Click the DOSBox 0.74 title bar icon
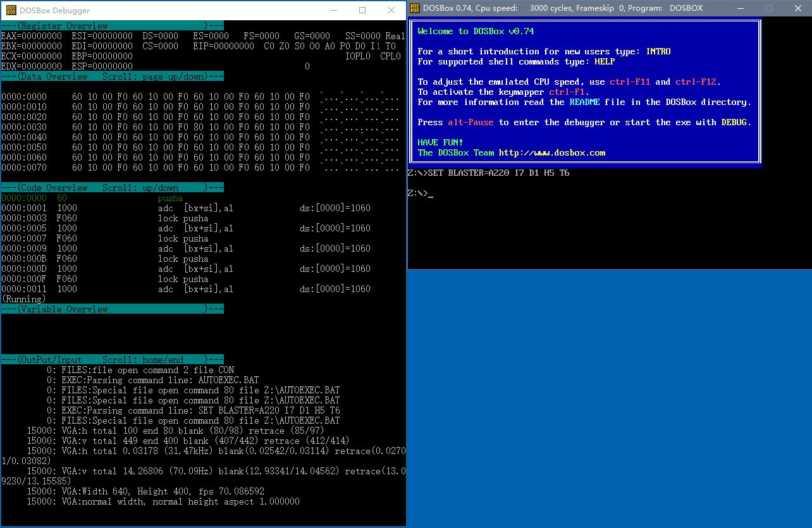The width and height of the screenshot is (812, 528). (414, 8)
